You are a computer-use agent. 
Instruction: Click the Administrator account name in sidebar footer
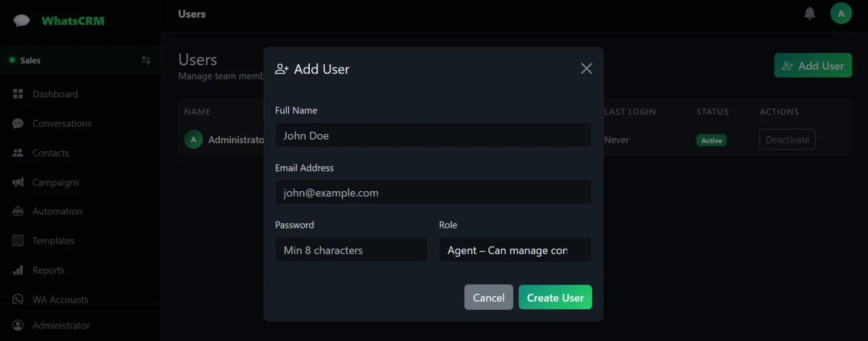point(61,325)
